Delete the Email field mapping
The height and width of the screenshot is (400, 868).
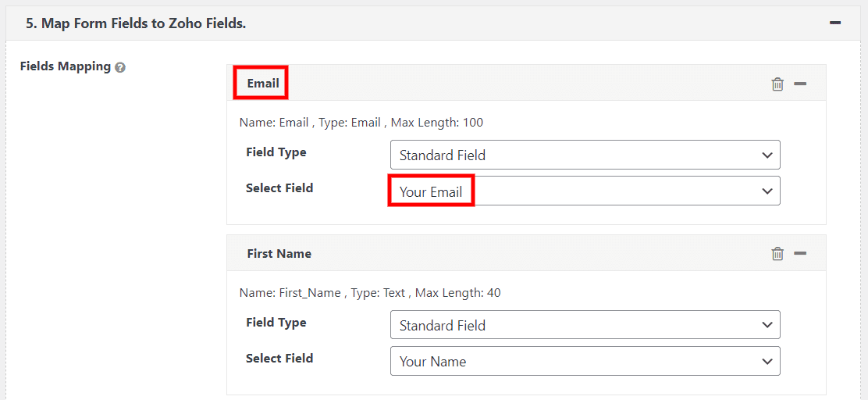(777, 84)
